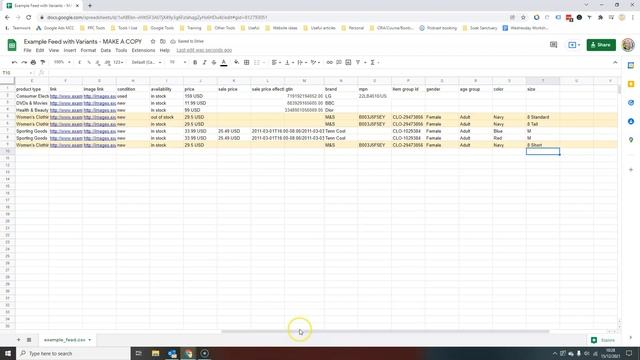Toggle bold formatting
640x360 pixels.
tap(195, 62)
